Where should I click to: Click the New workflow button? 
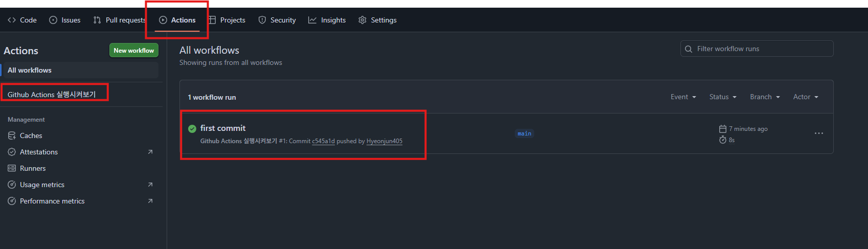133,50
